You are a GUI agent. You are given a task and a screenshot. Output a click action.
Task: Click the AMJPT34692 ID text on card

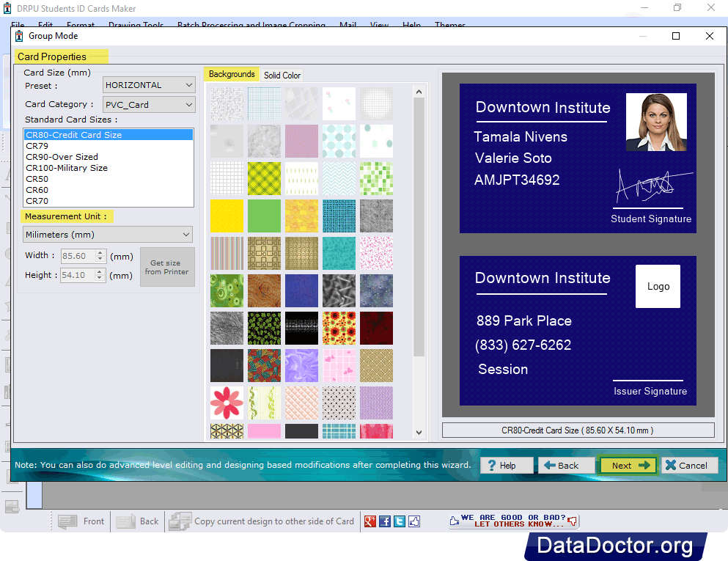click(517, 180)
